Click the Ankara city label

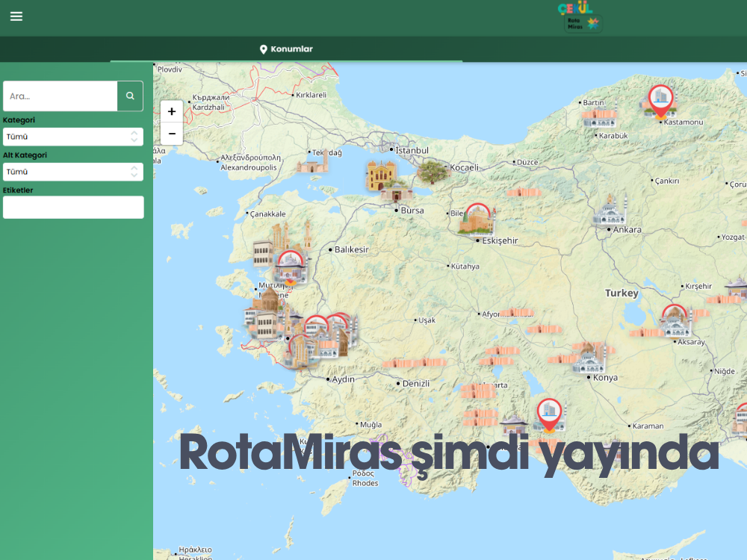627,229
